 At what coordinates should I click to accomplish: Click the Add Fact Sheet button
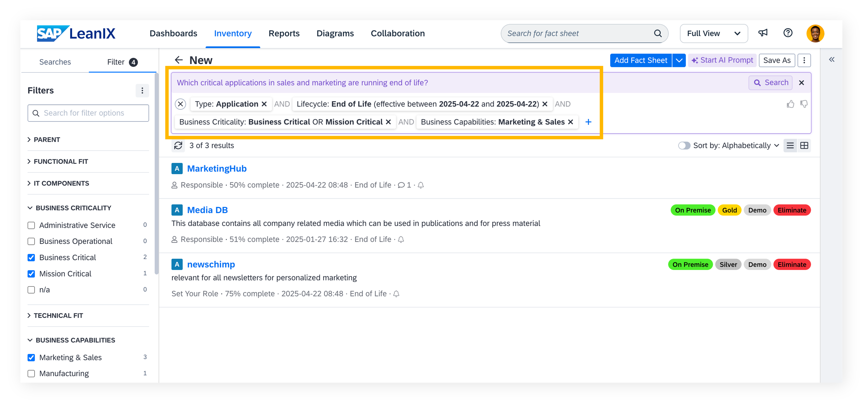point(640,60)
